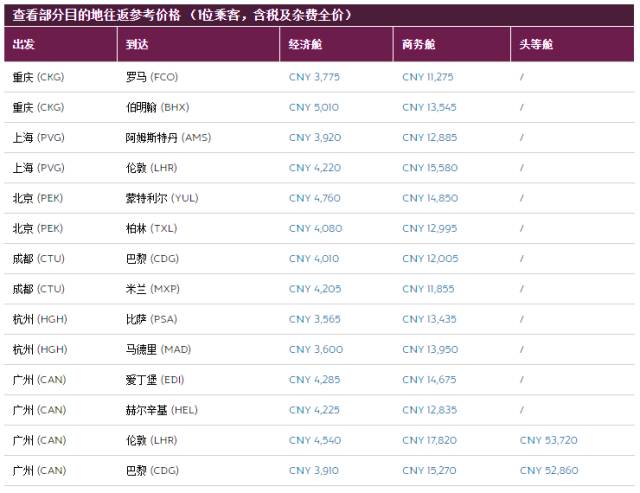Click departure 成都 (CTU) in the Milan row

tap(38, 289)
